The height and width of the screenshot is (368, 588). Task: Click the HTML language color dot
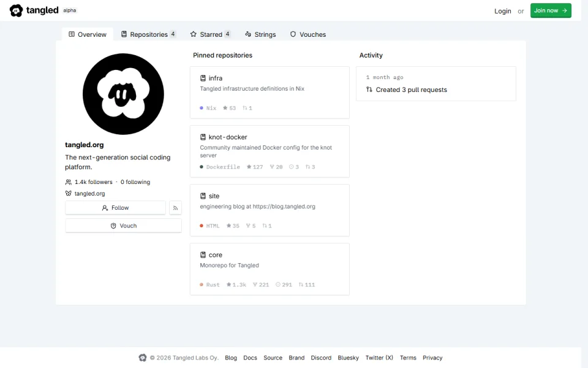pyautogui.click(x=202, y=226)
